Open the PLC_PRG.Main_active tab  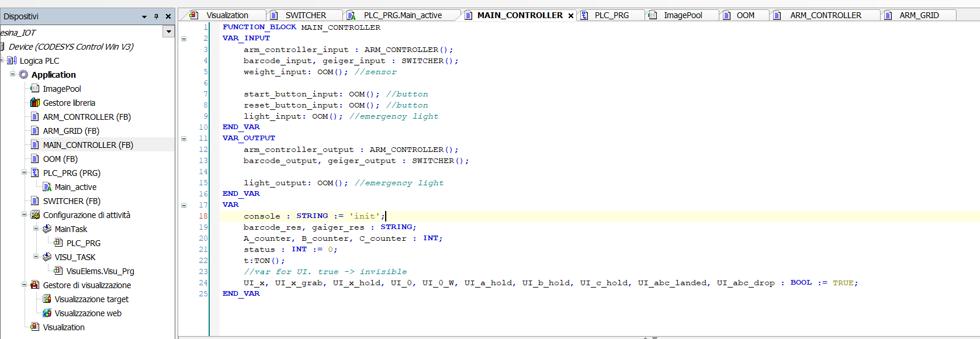[403, 15]
